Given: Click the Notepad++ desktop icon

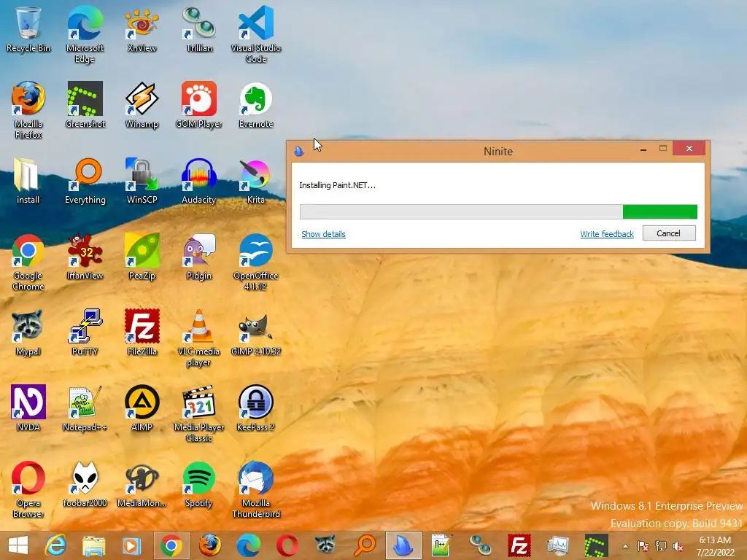Looking at the screenshot, I should click(85, 408).
